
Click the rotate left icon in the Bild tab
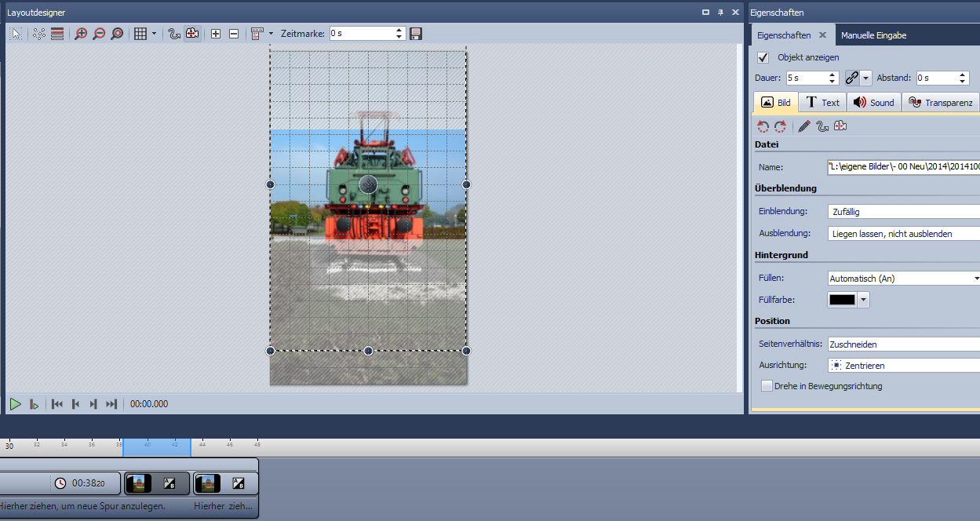pos(763,126)
